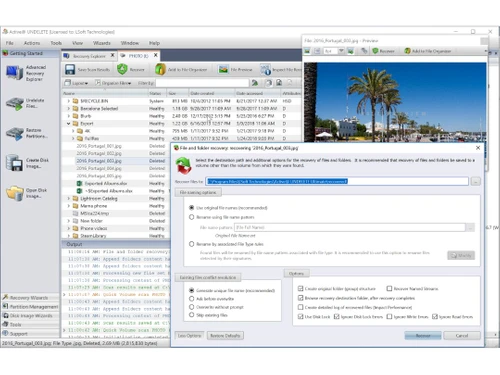Click the $RECYCLE.BIN folder icon
The height and width of the screenshot is (375, 500).
point(76,101)
